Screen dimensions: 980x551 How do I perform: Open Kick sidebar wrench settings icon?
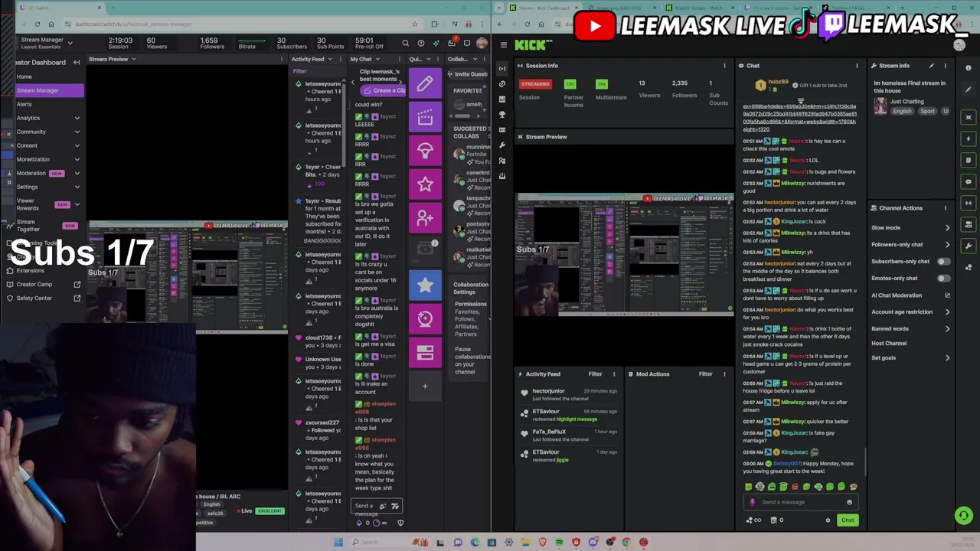point(501,145)
